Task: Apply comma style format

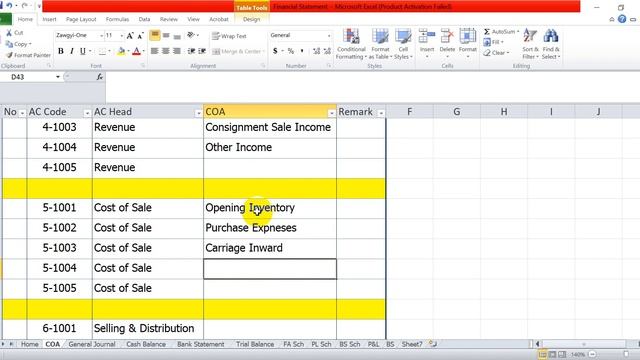Action: (302, 51)
